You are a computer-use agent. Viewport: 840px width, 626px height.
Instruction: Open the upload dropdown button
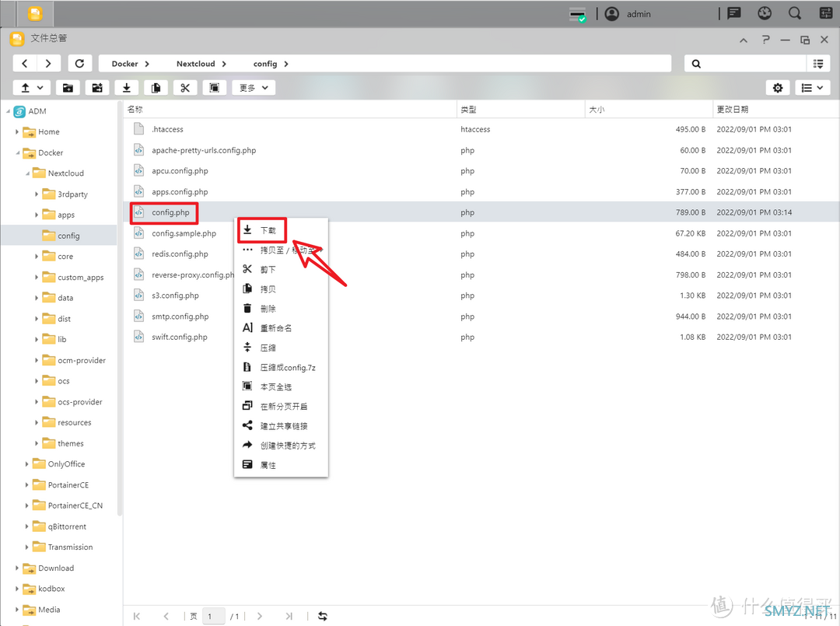[32, 88]
